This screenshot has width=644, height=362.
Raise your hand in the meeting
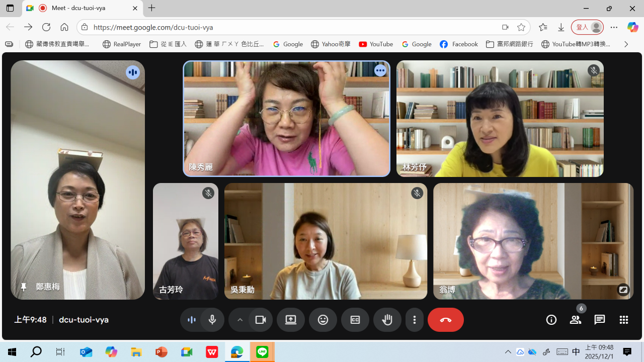(387, 320)
